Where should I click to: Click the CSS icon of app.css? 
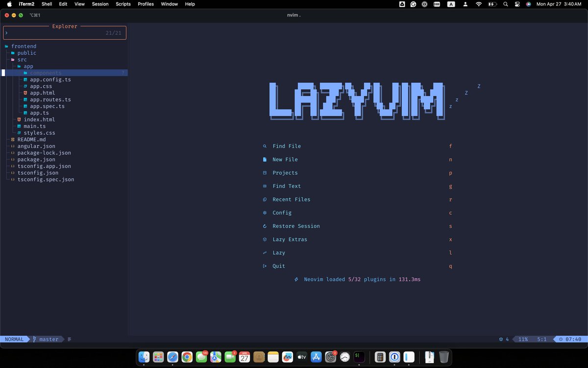pyautogui.click(x=25, y=86)
